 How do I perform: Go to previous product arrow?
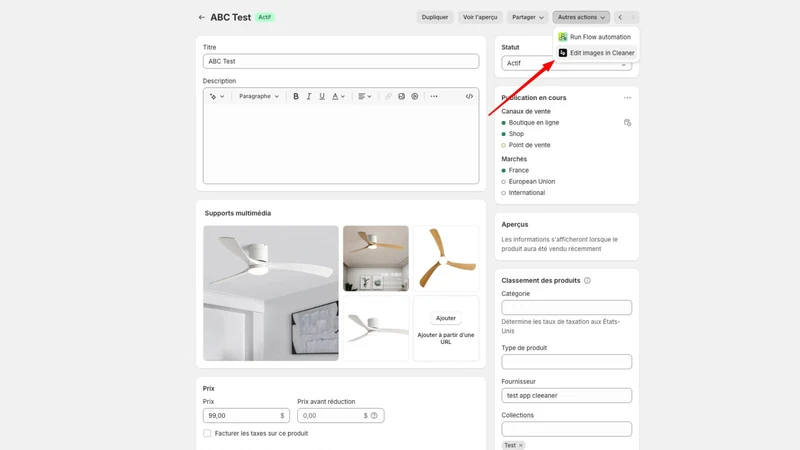tap(620, 17)
